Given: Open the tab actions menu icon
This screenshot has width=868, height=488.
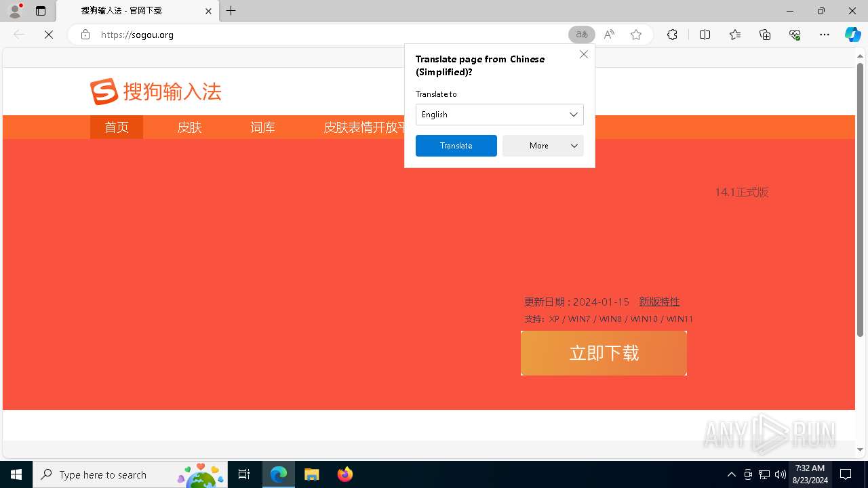Looking at the screenshot, I should tap(41, 11).
